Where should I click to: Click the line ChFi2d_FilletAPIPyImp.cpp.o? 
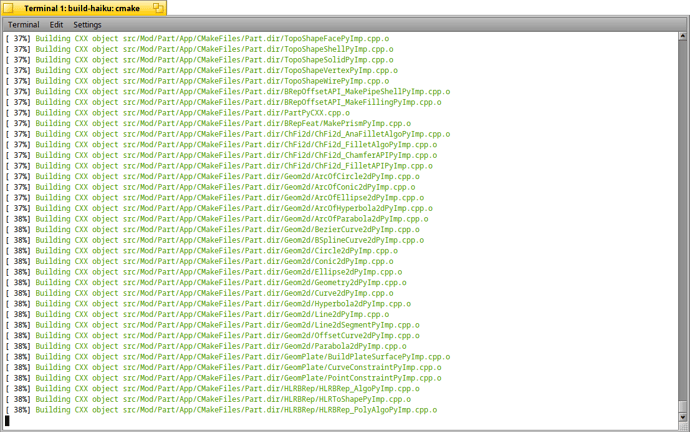pos(219,166)
